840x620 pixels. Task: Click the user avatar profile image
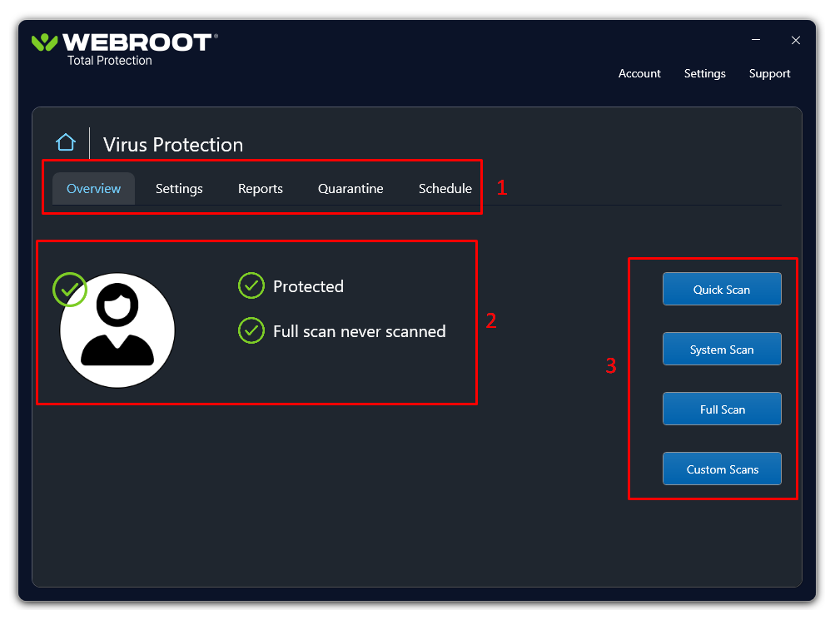tap(117, 330)
